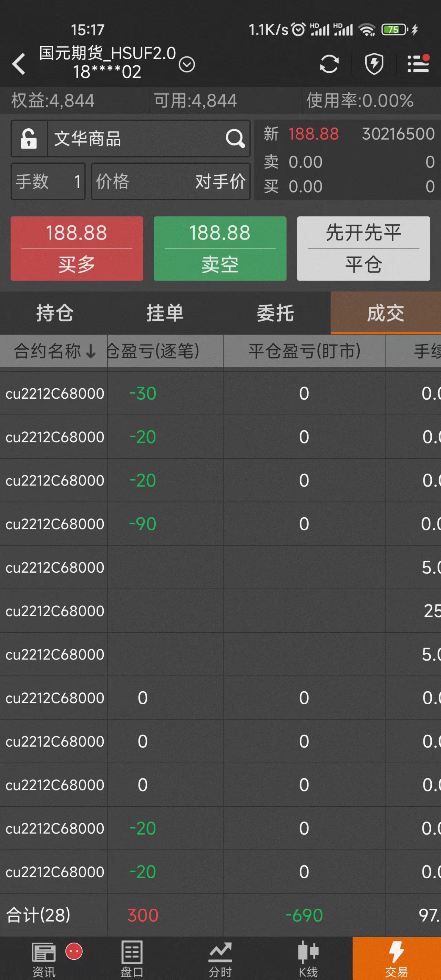Screen dimensions: 441x980
Task: Tap the alarm clock status icon
Action: tap(298, 29)
